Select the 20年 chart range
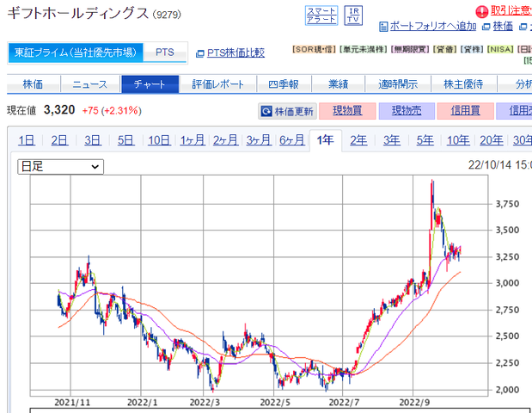The height and width of the screenshot is (413, 532). click(492, 140)
